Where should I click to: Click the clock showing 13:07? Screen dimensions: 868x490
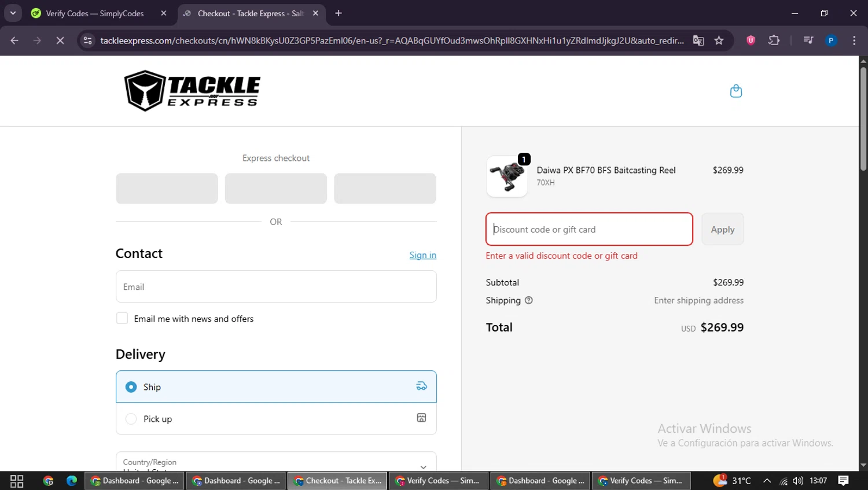click(818, 481)
